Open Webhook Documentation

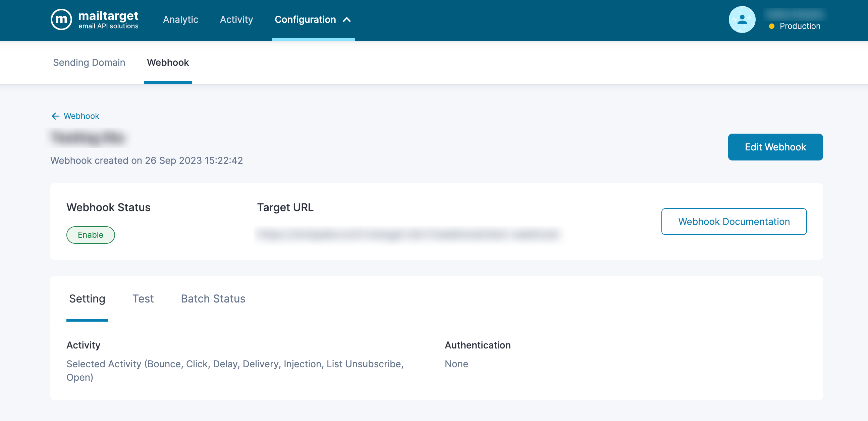tap(734, 221)
